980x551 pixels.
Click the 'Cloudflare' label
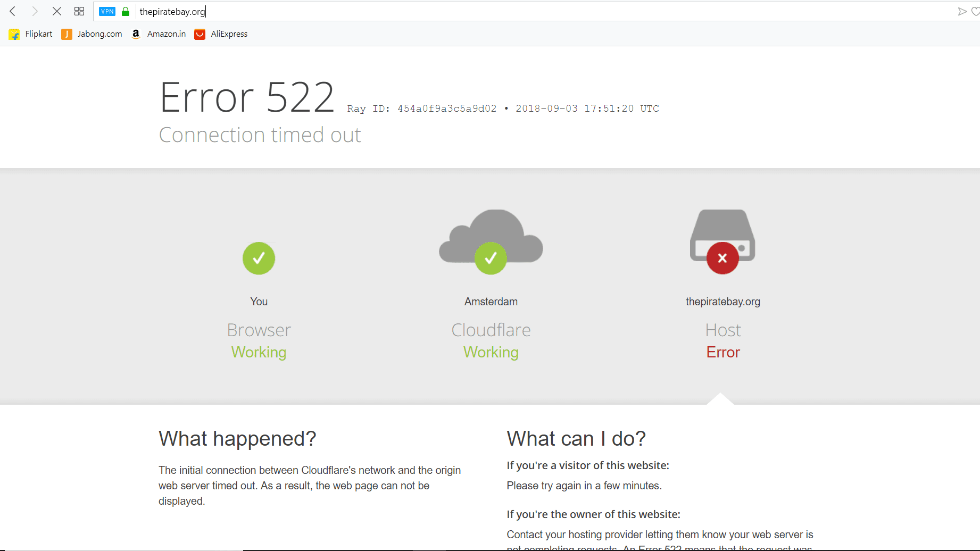pos(491,330)
